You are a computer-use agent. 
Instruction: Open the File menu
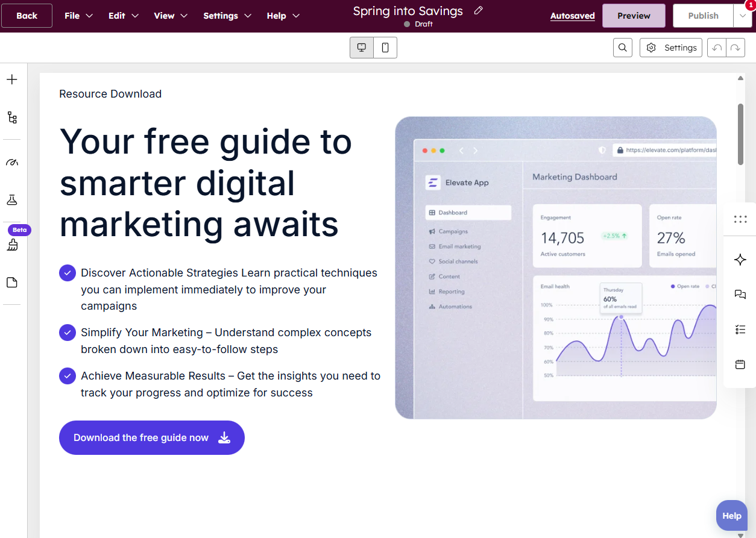point(78,16)
